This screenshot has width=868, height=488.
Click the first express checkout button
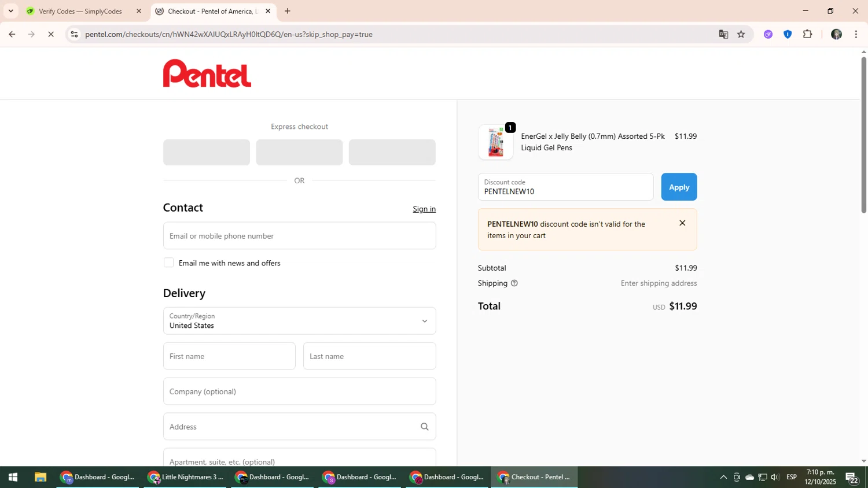pyautogui.click(x=207, y=152)
